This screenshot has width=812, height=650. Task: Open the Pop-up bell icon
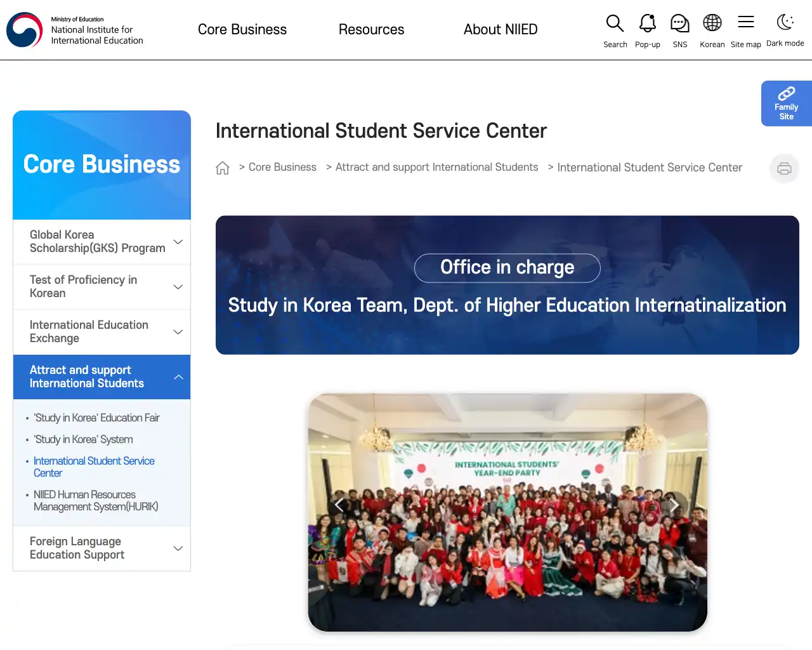(x=647, y=23)
